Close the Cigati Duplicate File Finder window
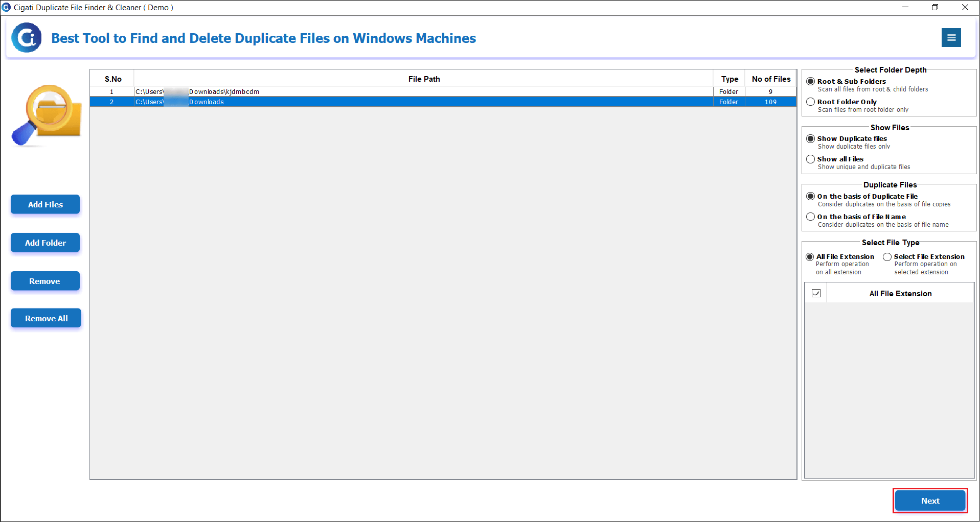Viewport: 980px width, 522px height. 965,7
